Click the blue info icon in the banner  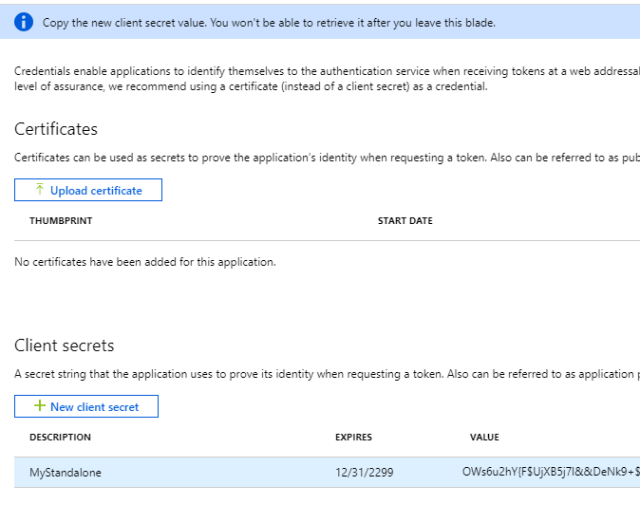(x=23, y=22)
